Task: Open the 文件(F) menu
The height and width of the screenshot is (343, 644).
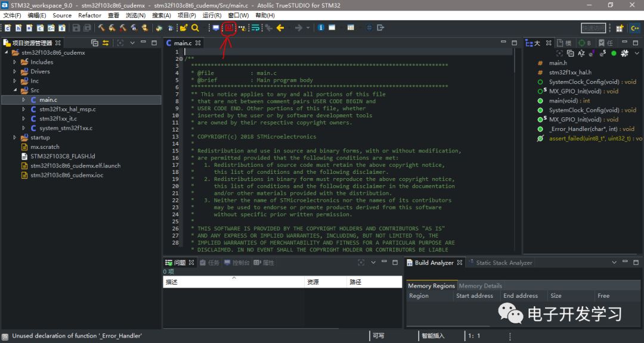Action: tap(13, 15)
